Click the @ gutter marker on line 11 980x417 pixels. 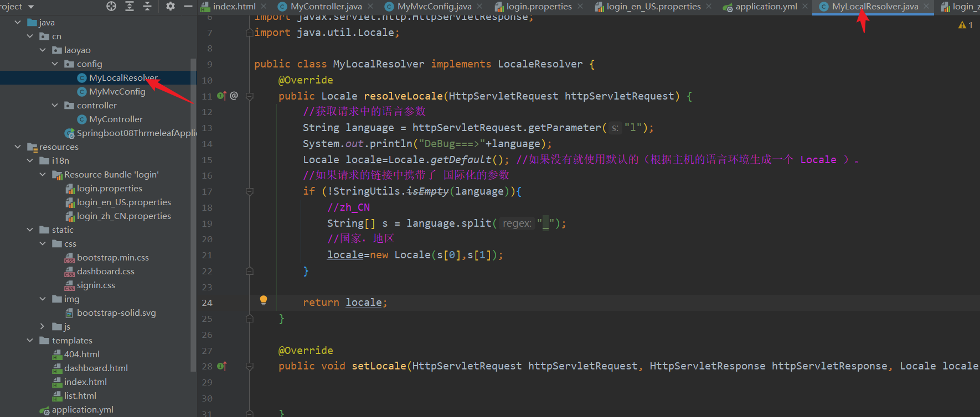point(234,96)
